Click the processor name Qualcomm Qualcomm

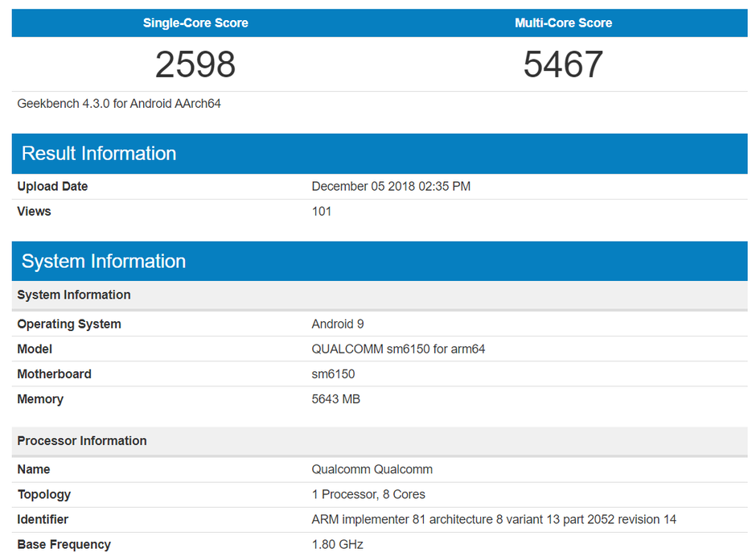(x=372, y=469)
